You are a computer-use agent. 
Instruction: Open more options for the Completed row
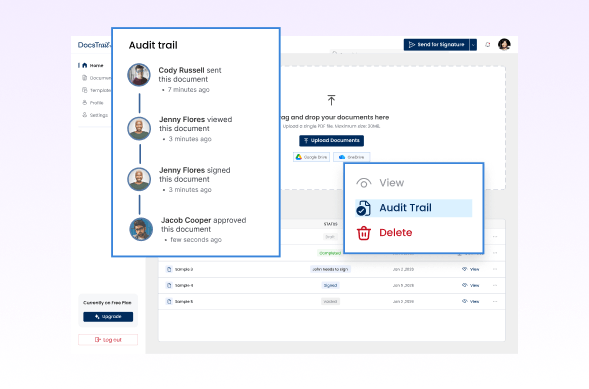tap(495, 253)
